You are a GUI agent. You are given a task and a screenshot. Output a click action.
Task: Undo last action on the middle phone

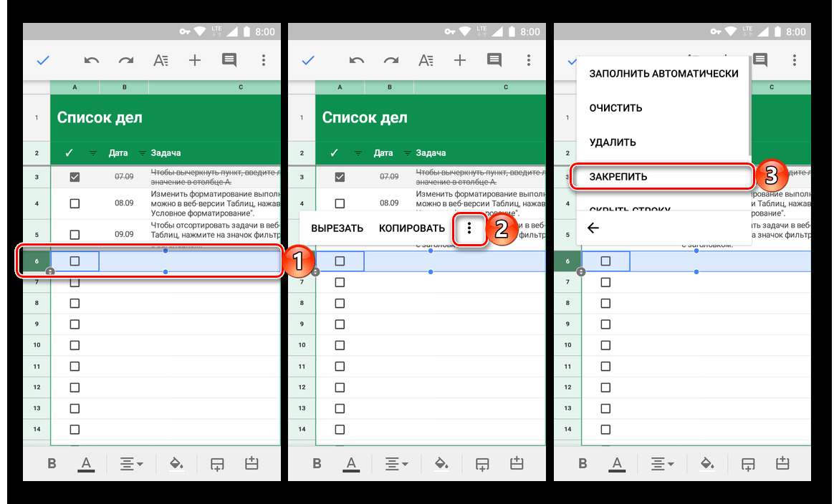coord(356,61)
